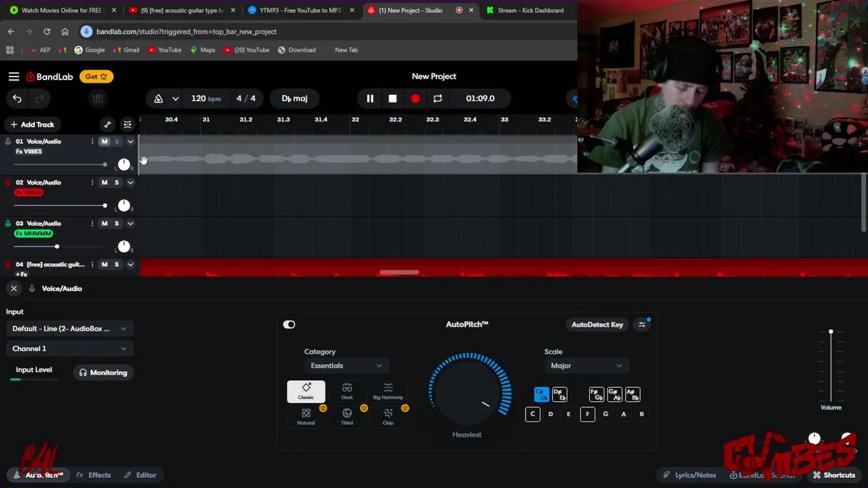Solo track 01 Voice/Audio
The height and width of the screenshot is (488, 868).
click(117, 142)
